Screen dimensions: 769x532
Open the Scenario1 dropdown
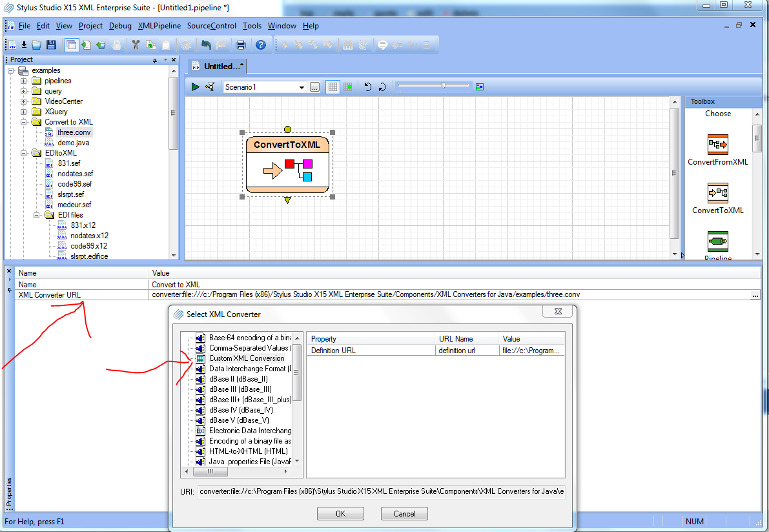(x=302, y=87)
